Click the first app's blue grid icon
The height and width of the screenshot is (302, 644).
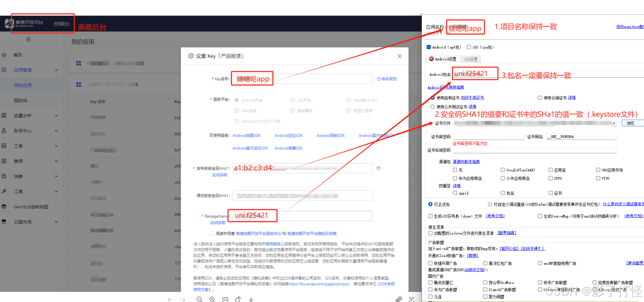coord(79,63)
